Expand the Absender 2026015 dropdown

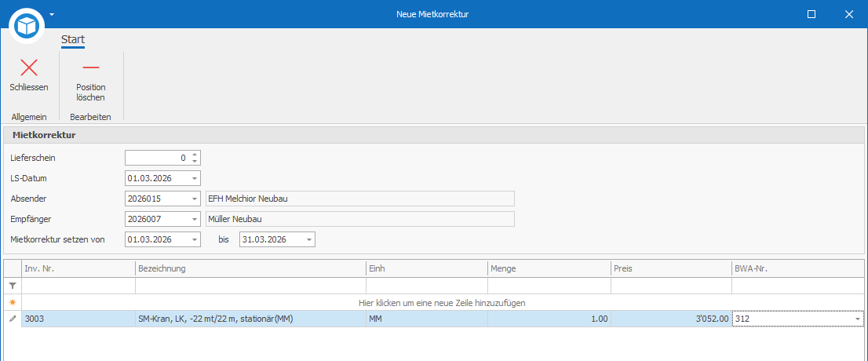point(195,199)
